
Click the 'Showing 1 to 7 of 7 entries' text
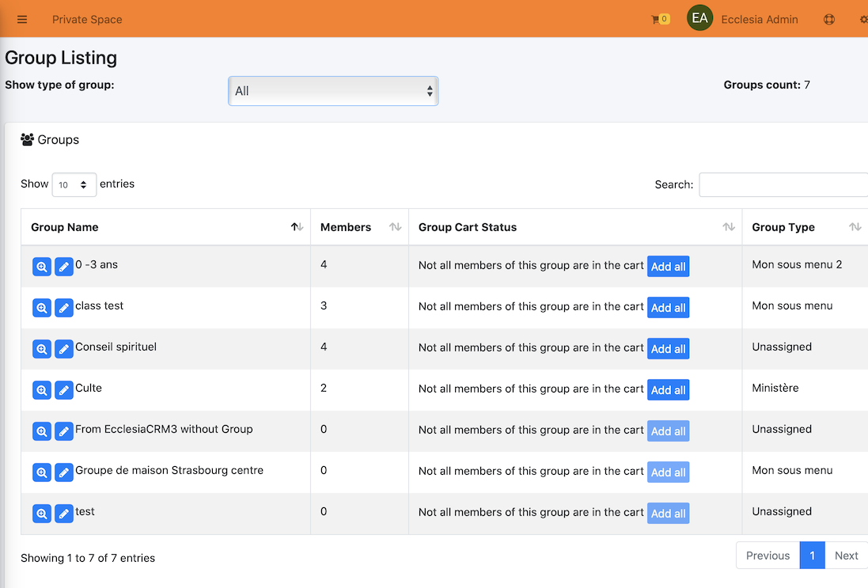pos(88,558)
